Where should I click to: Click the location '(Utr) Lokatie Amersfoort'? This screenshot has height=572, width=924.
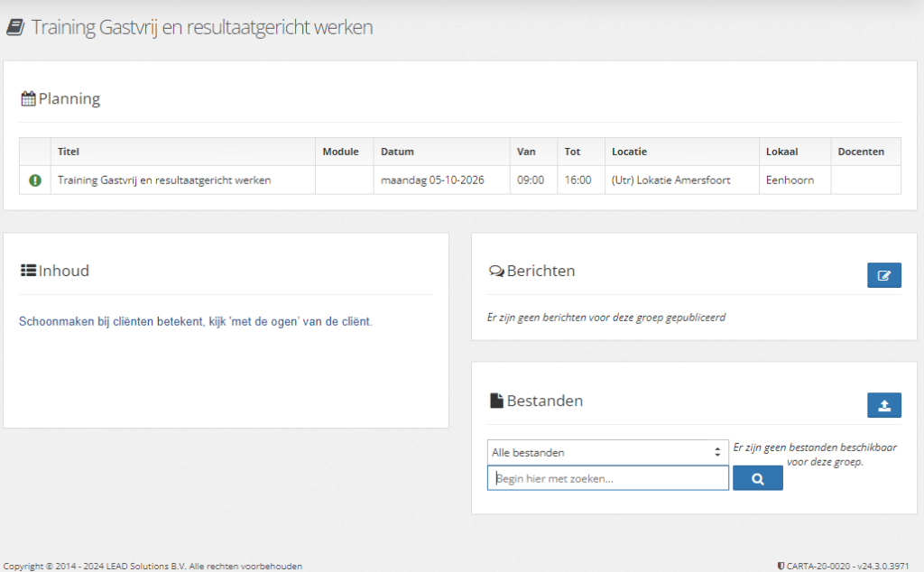coord(670,180)
